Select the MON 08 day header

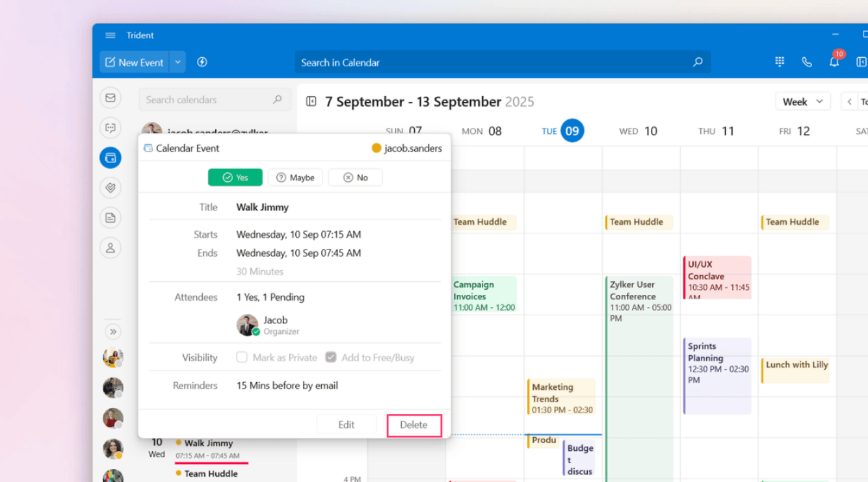click(482, 131)
